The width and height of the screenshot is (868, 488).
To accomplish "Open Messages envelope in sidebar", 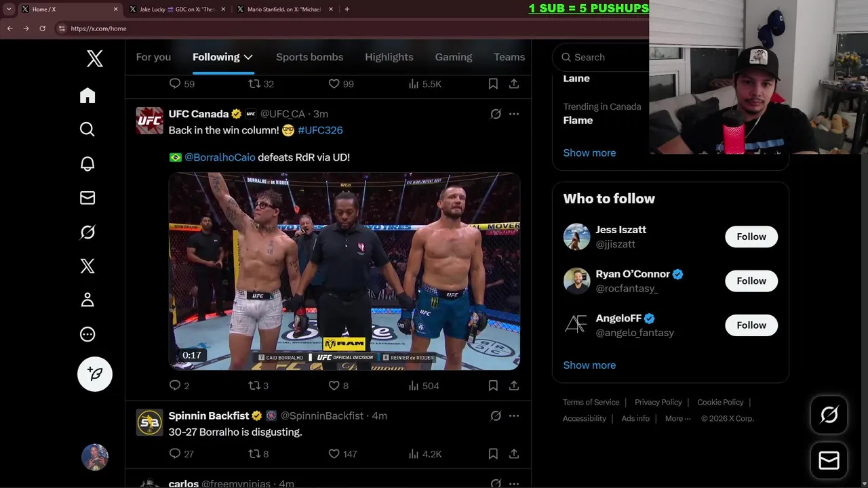I will [x=87, y=198].
